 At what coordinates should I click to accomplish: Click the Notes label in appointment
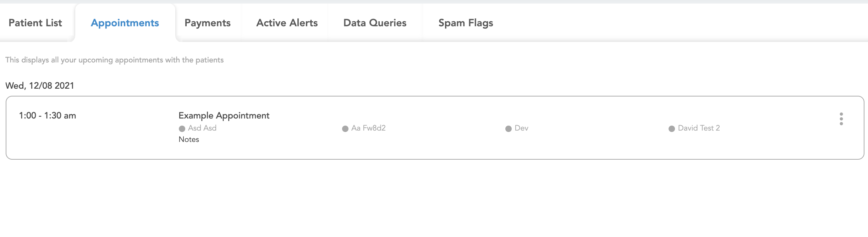coord(189,139)
